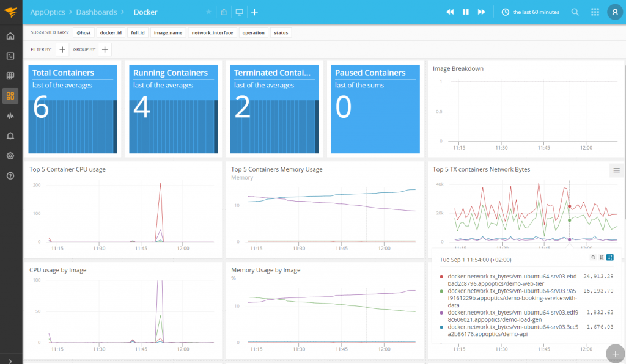Screen dimensions: 626x364
Task: Pause live dashboard updates
Action: click(466, 12)
